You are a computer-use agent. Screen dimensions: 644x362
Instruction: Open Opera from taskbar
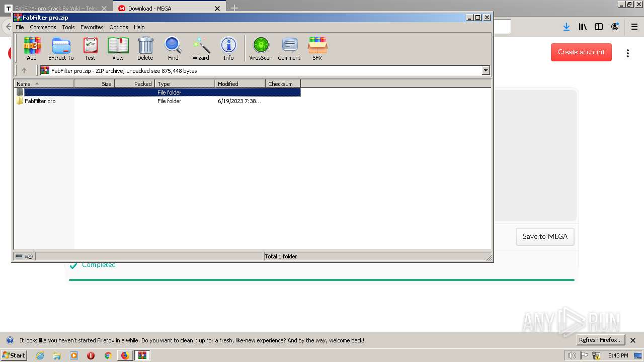pyautogui.click(x=91, y=355)
